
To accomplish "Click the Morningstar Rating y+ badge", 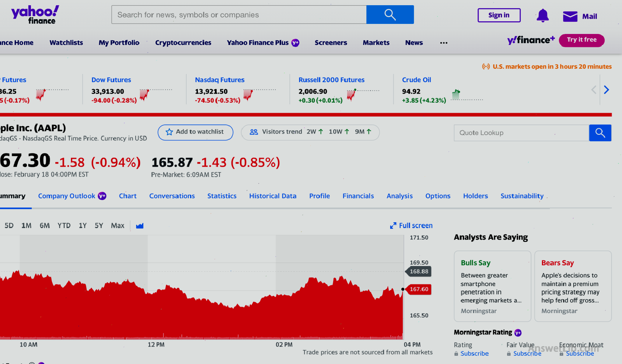I will coord(518,333).
